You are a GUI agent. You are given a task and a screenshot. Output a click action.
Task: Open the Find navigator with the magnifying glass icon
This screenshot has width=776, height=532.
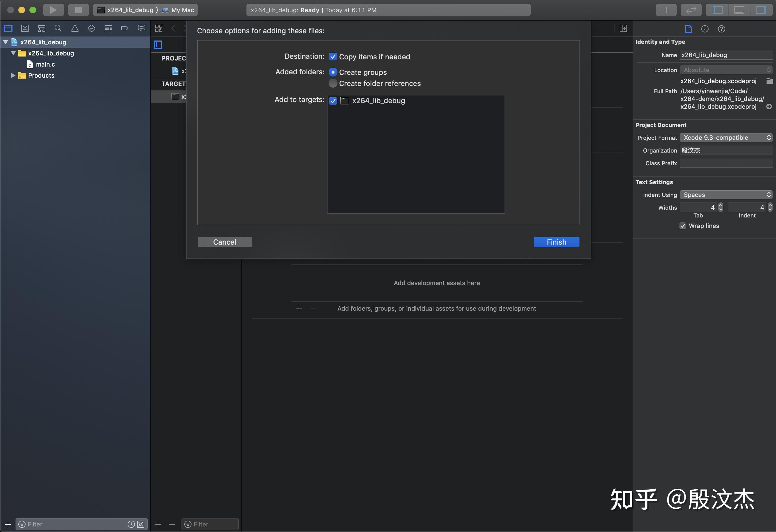58,28
